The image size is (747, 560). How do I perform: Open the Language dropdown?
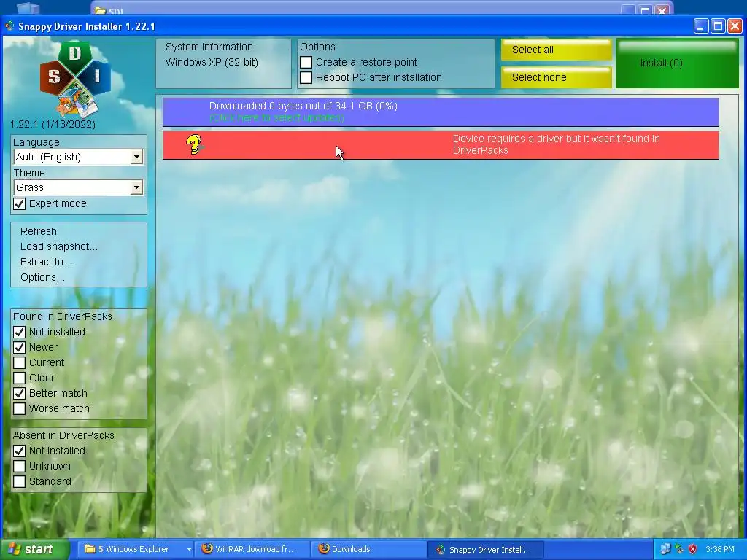136,157
